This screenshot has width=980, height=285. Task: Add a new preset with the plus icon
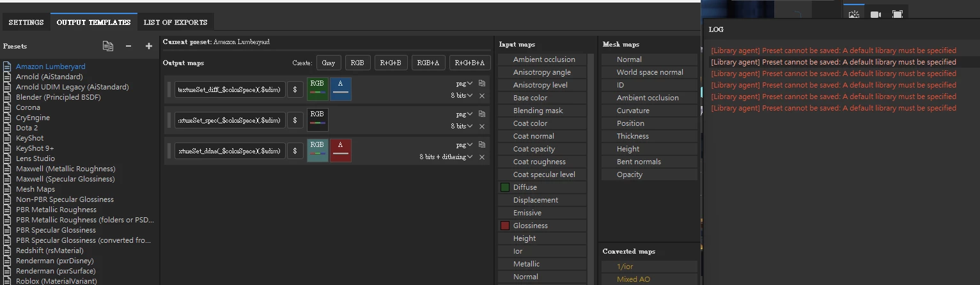click(149, 46)
